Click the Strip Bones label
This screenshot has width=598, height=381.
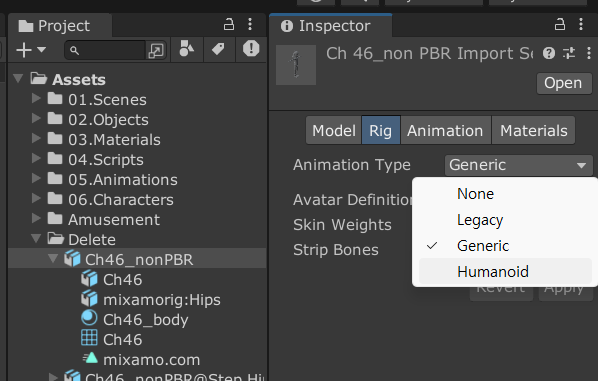(x=336, y=250)
